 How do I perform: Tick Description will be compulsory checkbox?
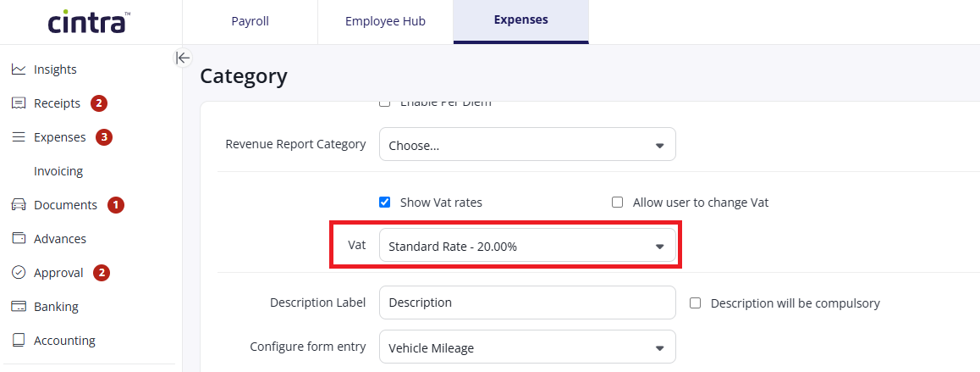[x=695, y=303]
